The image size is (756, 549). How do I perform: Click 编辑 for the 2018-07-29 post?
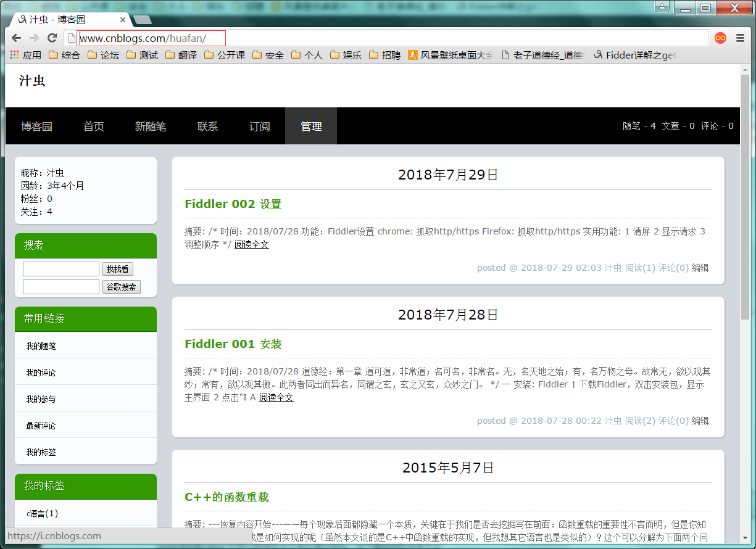coord(700,268)
